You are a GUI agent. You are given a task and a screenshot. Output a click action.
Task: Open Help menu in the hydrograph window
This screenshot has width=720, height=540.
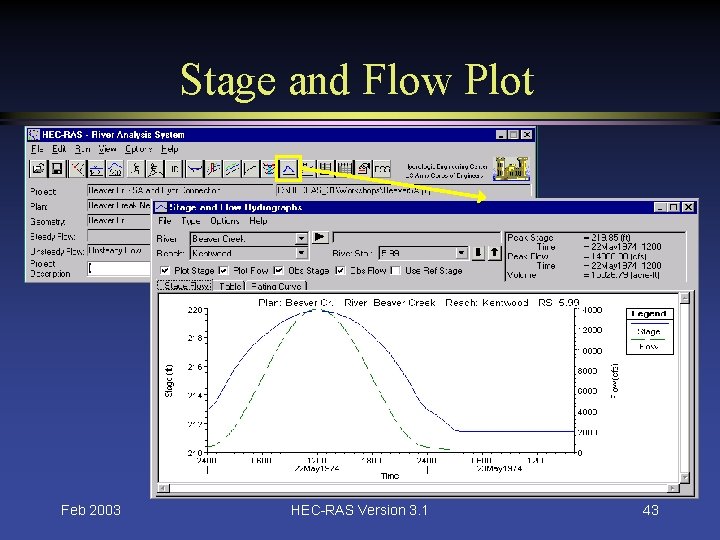point(258,221)
